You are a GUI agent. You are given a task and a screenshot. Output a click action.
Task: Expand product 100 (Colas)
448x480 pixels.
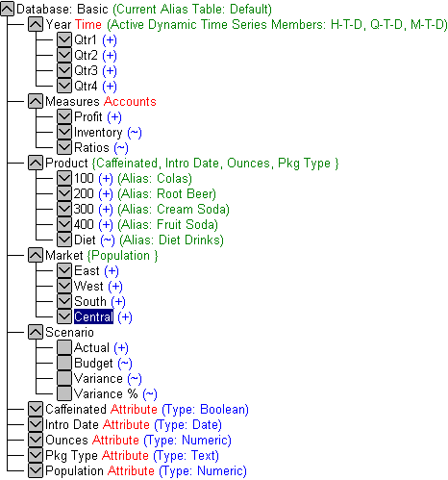pos(64,178)
